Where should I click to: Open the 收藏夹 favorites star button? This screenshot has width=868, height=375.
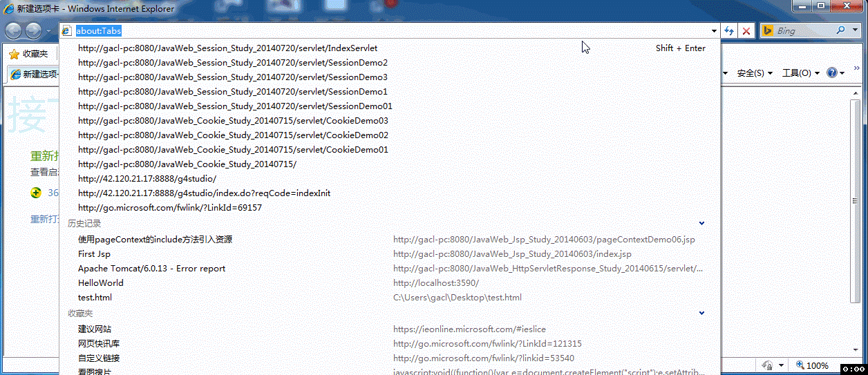[x=28, y=54]
